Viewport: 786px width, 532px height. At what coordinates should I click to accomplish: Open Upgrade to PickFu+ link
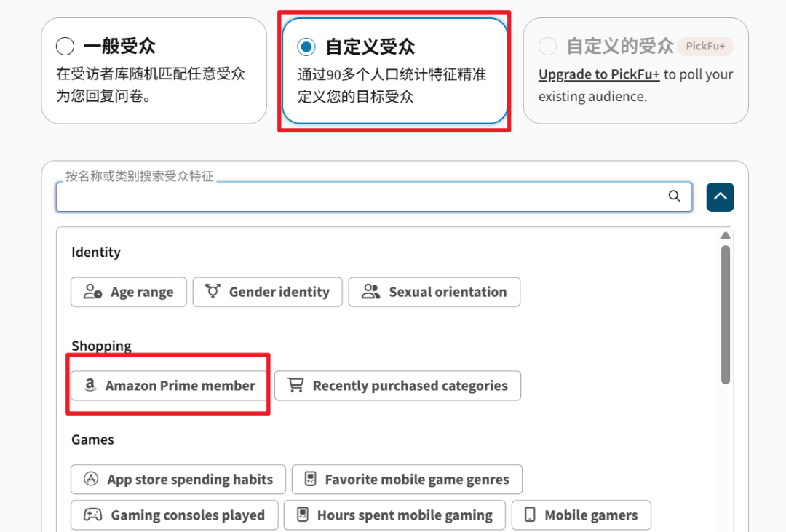click(x=599, y=74)
